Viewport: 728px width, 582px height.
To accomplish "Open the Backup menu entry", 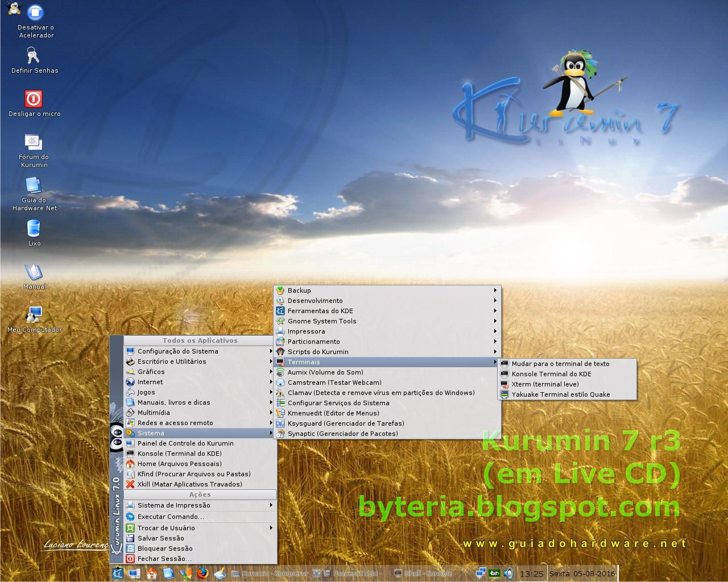I will [299, 290].
